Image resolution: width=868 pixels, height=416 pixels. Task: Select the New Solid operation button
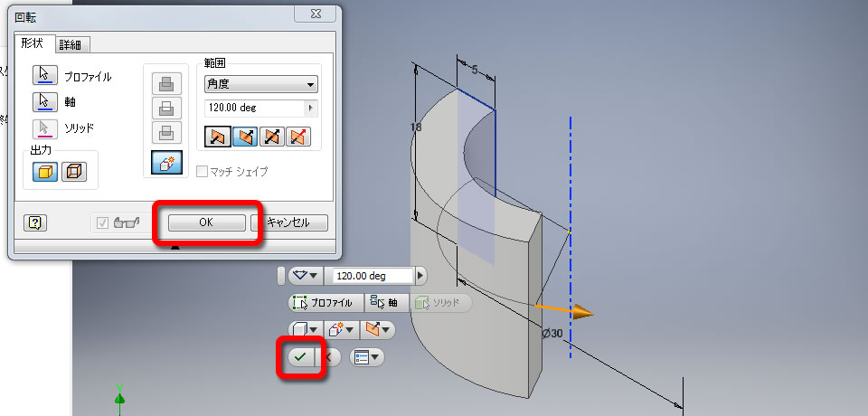click(x=166, y=161)
